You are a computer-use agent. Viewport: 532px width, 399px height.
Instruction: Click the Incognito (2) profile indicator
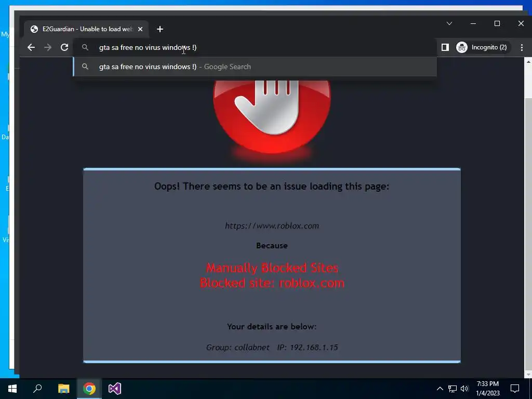pos(483,47)
